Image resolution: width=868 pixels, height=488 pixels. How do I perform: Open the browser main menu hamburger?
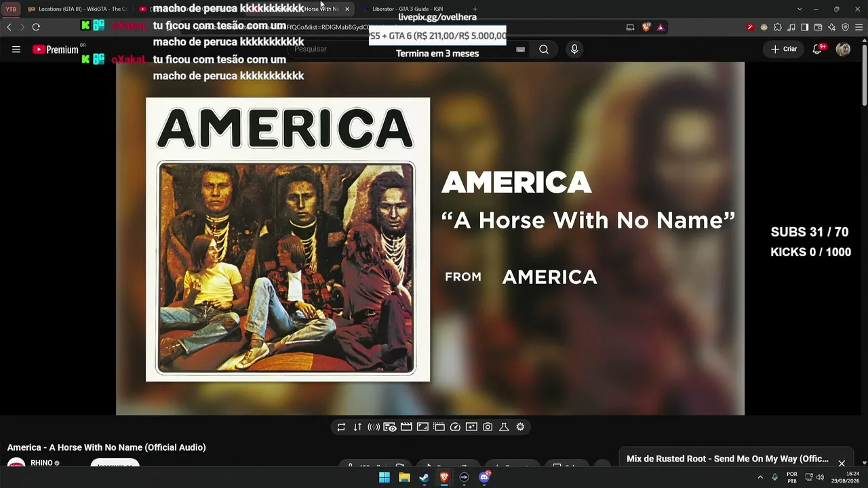click(x=859, y=27)
